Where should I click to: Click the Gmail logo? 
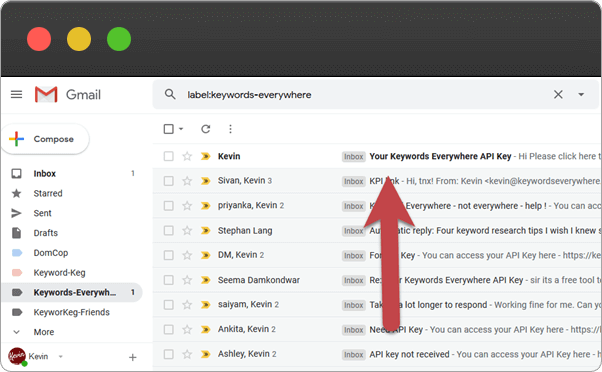point(68,94)
